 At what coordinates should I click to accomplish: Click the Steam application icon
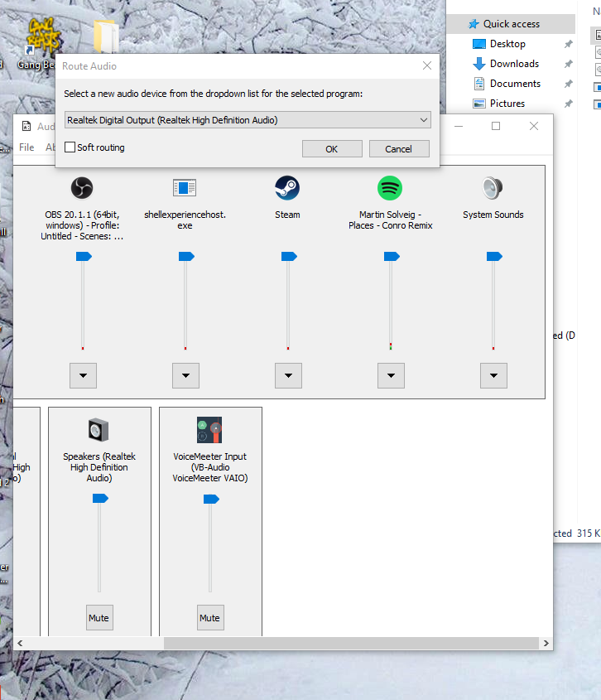(287, 188)
